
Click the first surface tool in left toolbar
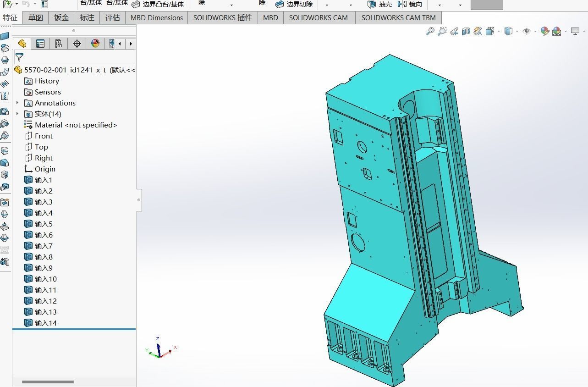[5, 36]
